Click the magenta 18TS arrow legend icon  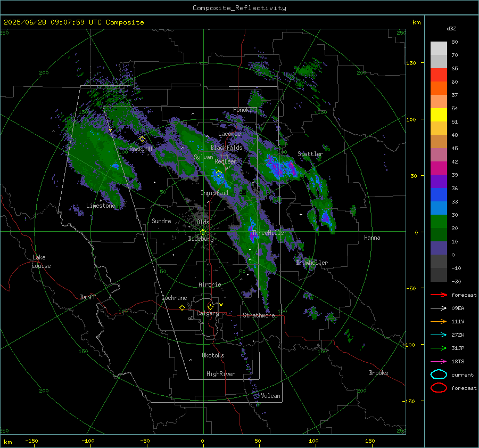coord(439,362)
